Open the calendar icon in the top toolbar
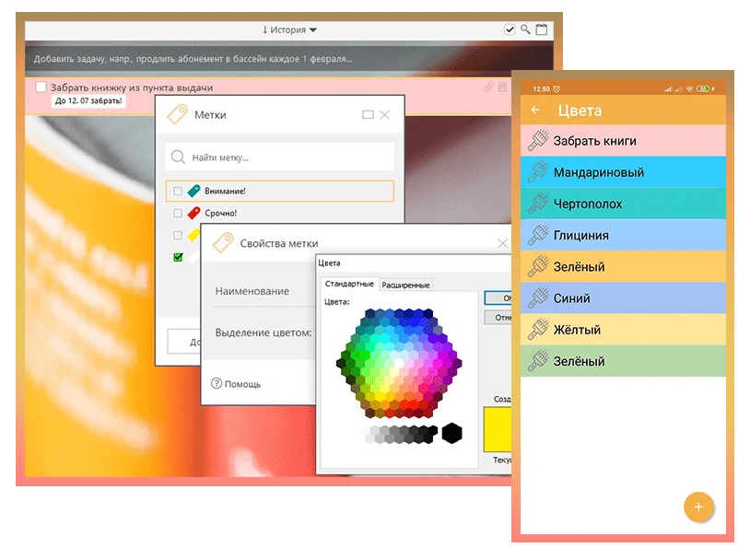This screenshot has width=750, height=560. click(x=541, y=30)
